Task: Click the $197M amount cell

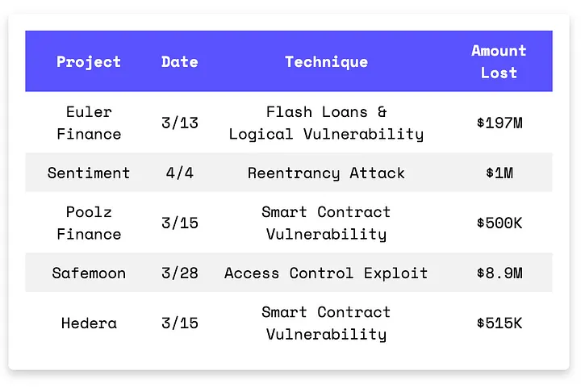Action: pos(499,123)
